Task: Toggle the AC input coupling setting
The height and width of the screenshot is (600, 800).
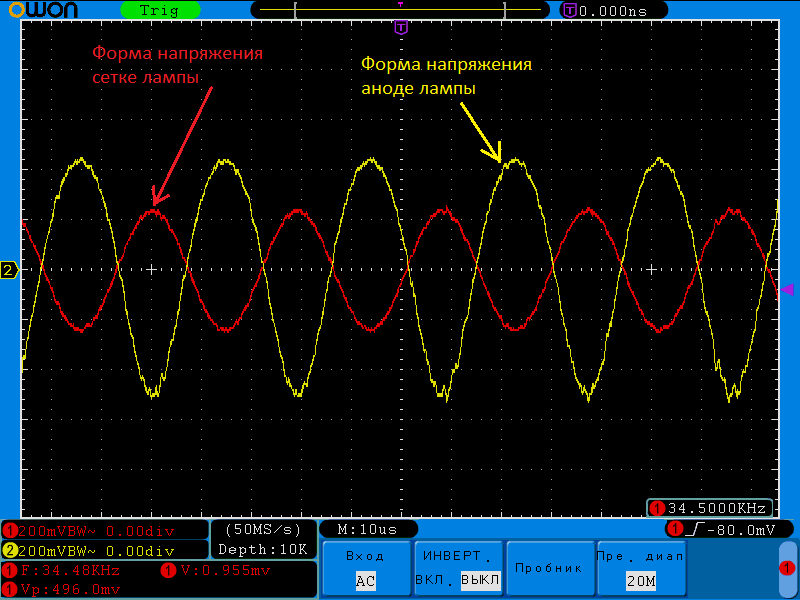Action: [x=365, y=581]
